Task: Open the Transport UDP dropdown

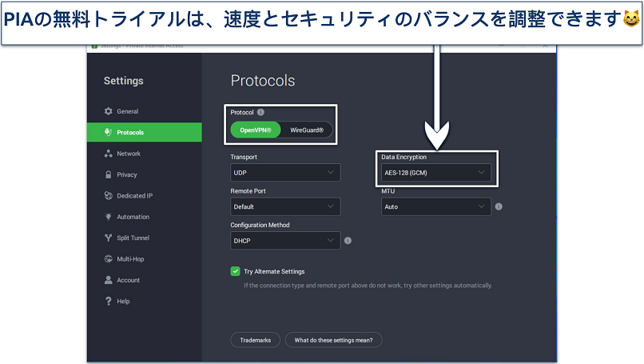Action: [x=285, y=172]
